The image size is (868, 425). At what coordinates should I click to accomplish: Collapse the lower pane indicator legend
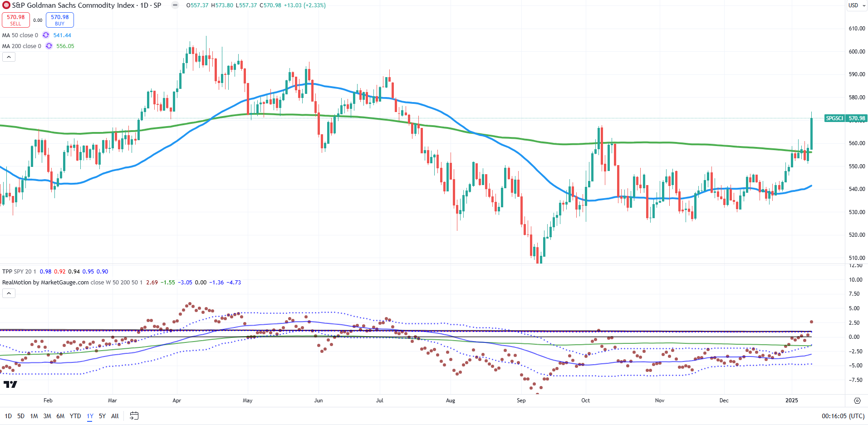[x=9, y=293]
